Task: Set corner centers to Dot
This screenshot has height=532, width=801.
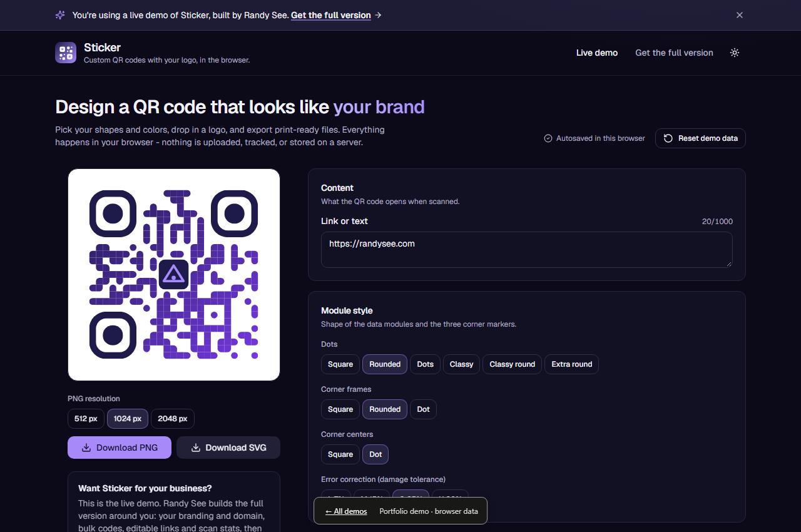Action: (375, 454)
